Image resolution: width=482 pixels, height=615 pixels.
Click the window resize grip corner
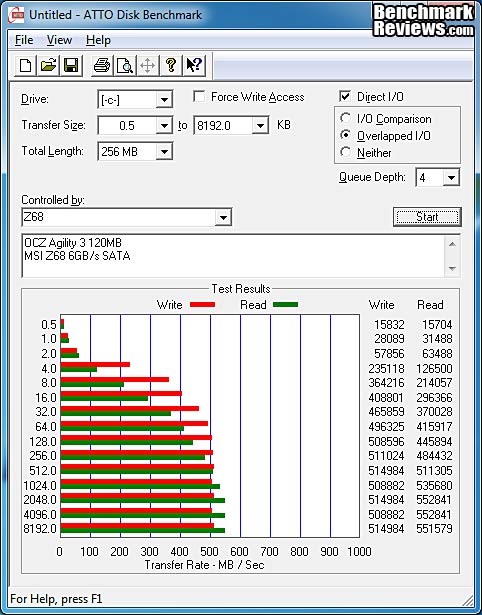click(x=467, y=600)
